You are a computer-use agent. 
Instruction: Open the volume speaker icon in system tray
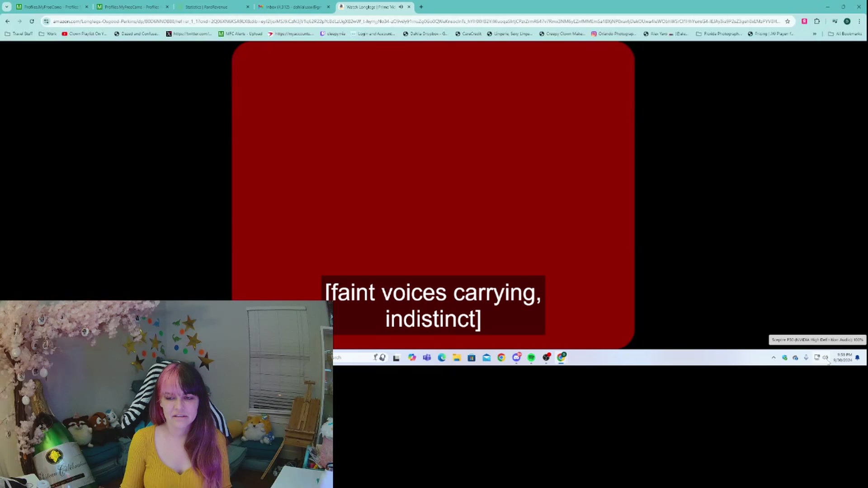pos(826,357)
